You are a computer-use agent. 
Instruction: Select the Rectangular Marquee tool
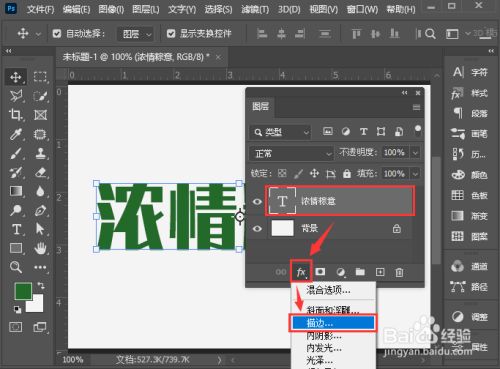[40, 77]
